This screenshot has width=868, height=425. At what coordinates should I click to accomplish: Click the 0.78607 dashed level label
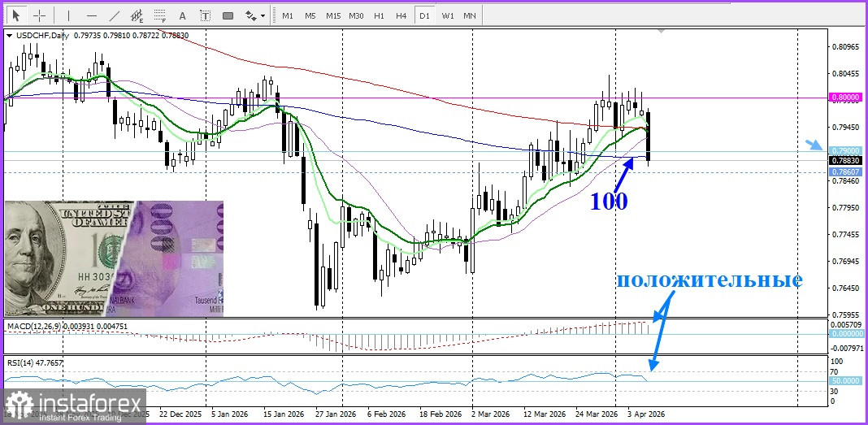[845, 172]
